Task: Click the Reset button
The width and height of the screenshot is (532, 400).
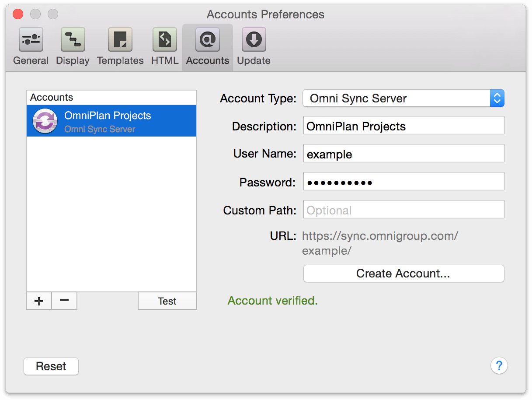Action: click(x=51, y=366)
